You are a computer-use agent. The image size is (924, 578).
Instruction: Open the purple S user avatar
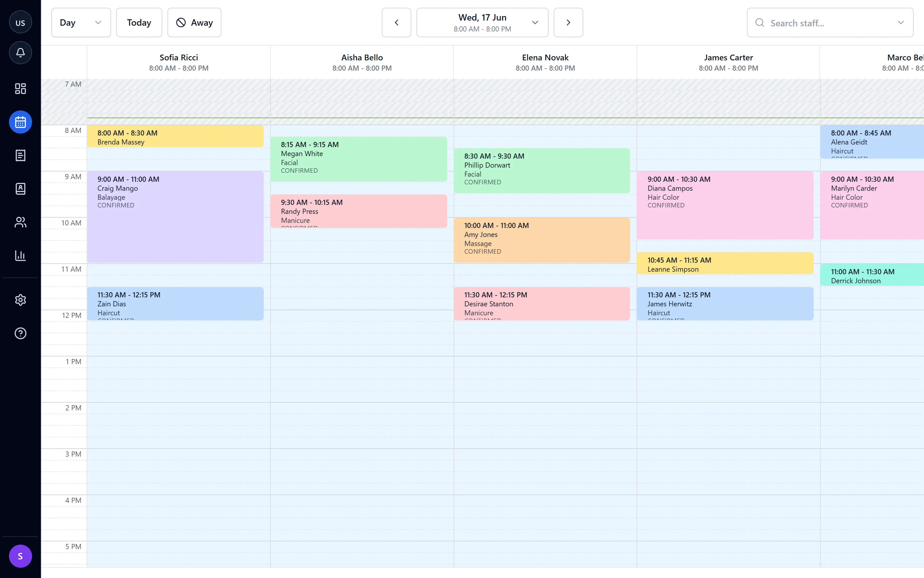pyautogui.click(x=20, y=556)
